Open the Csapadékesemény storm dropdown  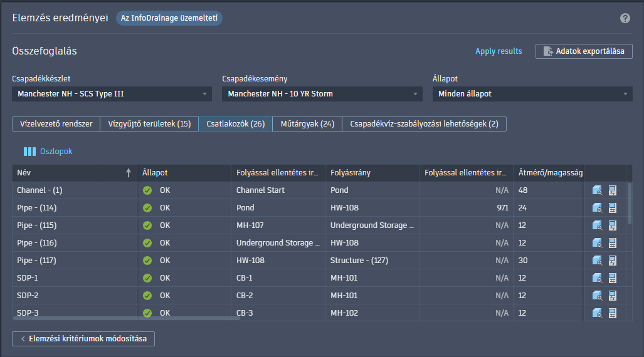click(322, 94)
